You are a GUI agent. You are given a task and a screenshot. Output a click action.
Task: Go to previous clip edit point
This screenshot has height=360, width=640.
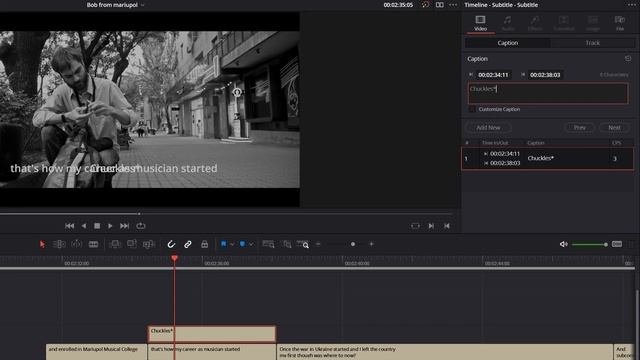pos(447,226)
